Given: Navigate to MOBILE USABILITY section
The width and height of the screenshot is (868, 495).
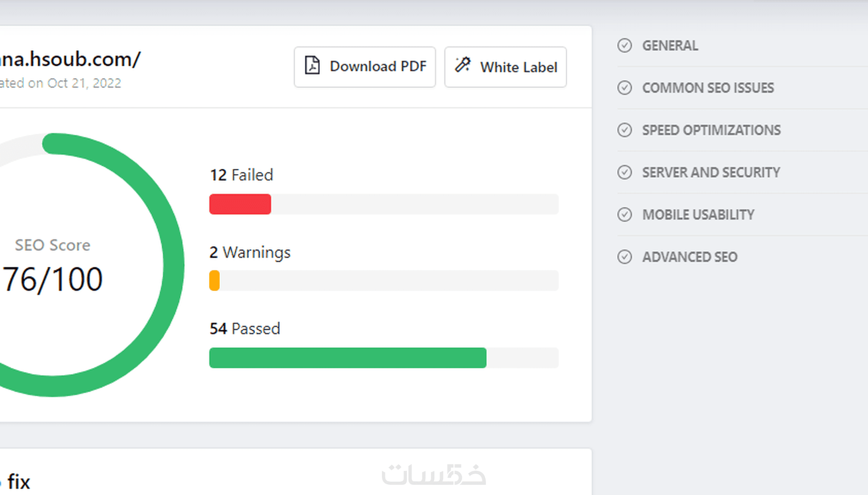Looking at the screenshot, I should (x=698, y=215).
